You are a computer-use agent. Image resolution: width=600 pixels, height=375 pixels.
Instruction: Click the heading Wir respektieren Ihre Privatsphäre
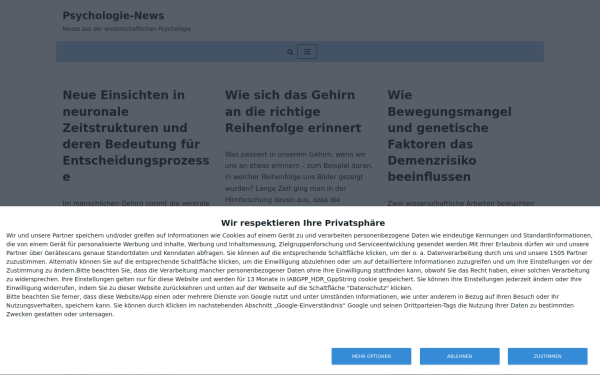click(303, 223)
